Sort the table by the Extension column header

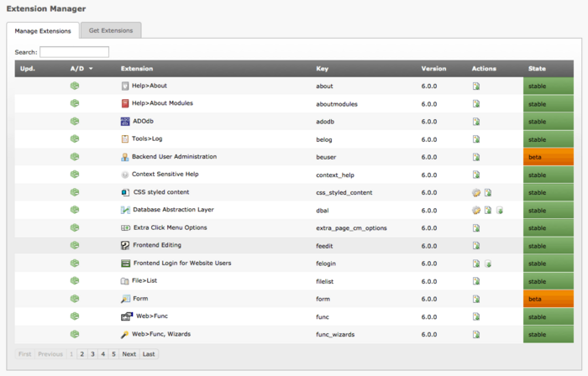pyautogui.click(x=137, y=68)
